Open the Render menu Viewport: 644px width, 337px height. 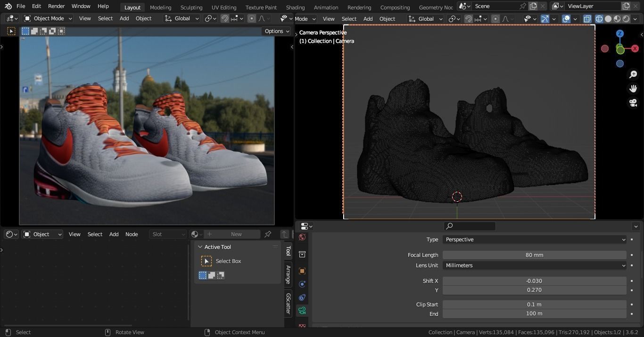coord(56,7)
